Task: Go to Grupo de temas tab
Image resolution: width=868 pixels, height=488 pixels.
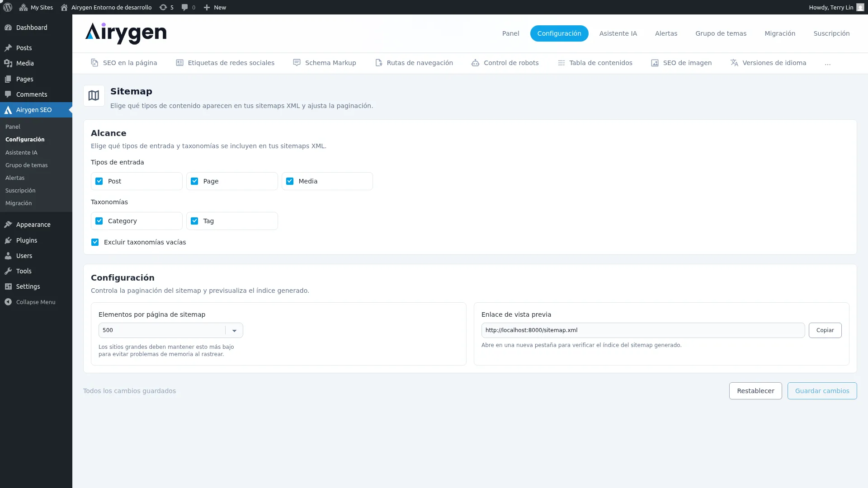Action: [x=721, y=33]
